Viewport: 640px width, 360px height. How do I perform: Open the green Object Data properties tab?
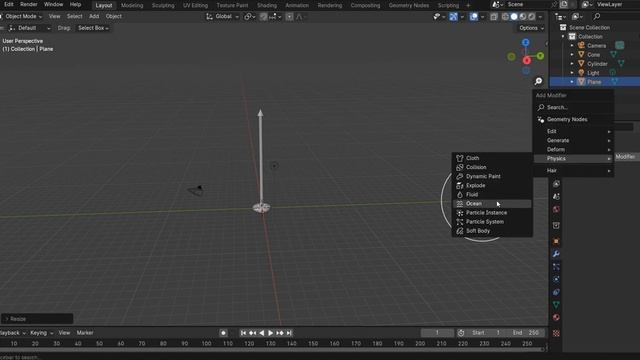(556, 305)
